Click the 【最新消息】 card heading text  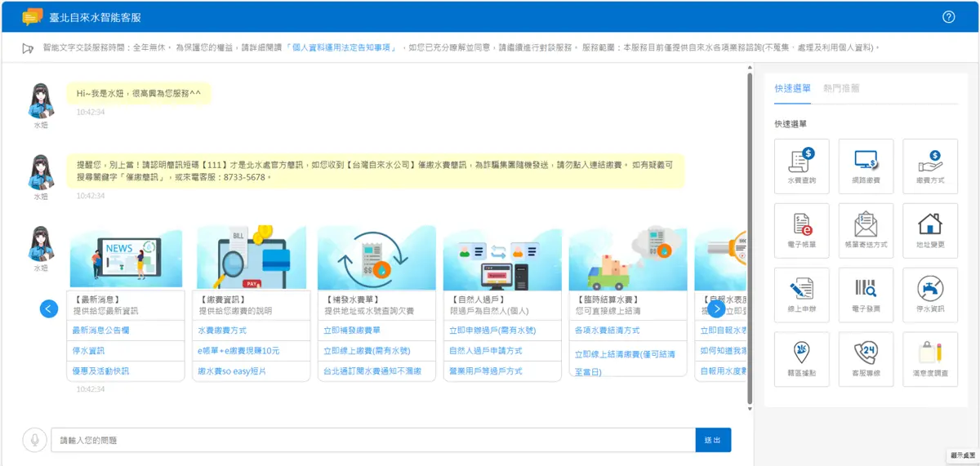97,300
